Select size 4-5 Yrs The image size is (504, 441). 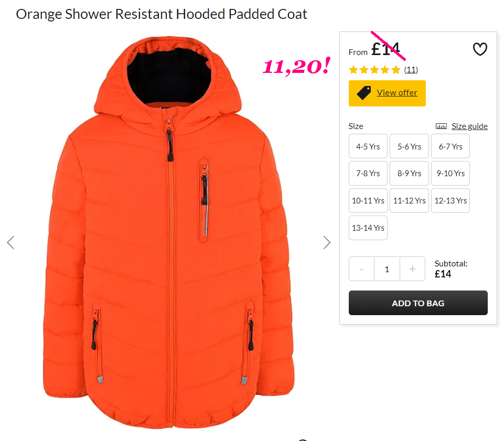click(368, 146)
